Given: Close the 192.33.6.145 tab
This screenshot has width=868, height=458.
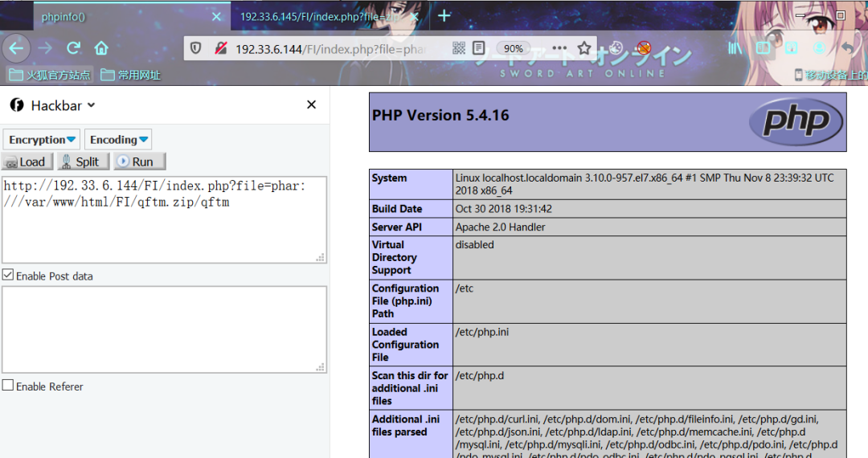Looking at the screenshot, I should pyautogui.click(x=414, y=17).
